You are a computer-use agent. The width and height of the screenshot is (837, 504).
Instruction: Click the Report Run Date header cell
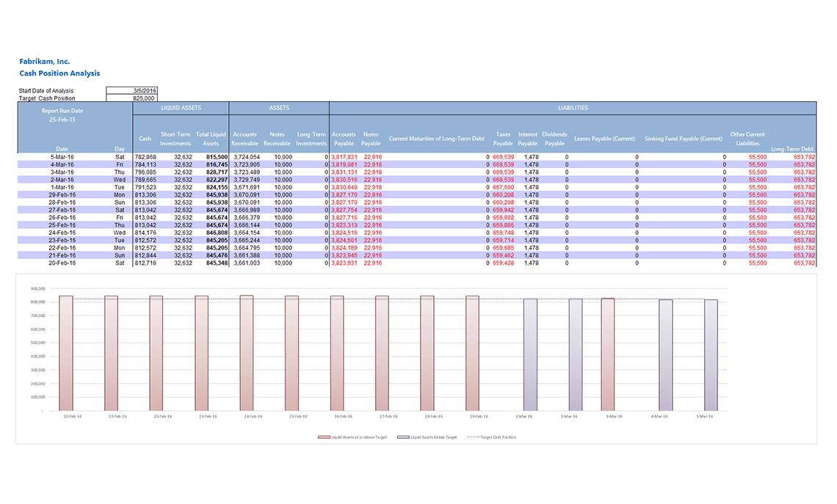point(62,110)
